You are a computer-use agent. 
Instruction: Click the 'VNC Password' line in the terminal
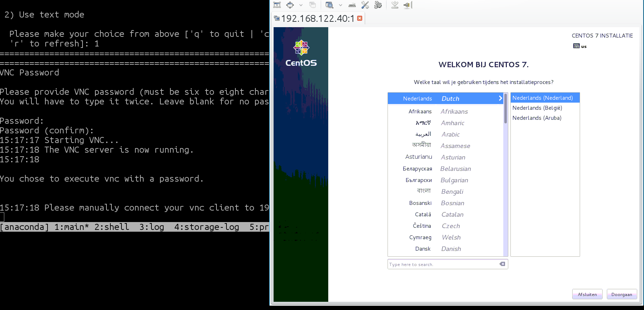point(30,73)
